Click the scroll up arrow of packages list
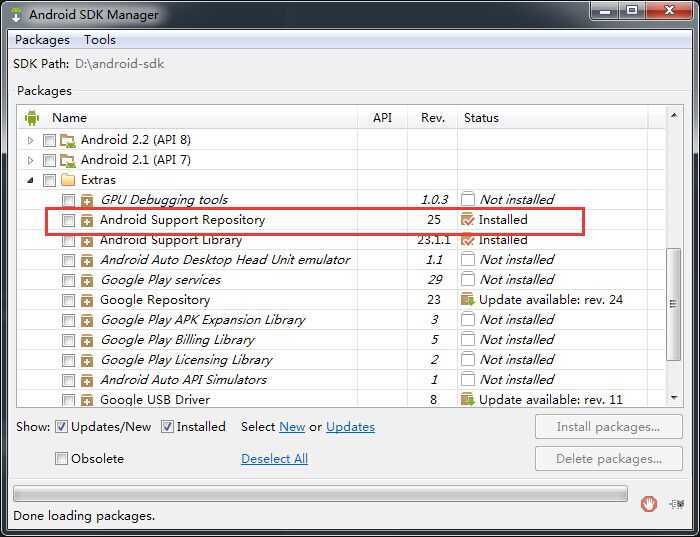This screenshot has width=700, height=537. 674,116
